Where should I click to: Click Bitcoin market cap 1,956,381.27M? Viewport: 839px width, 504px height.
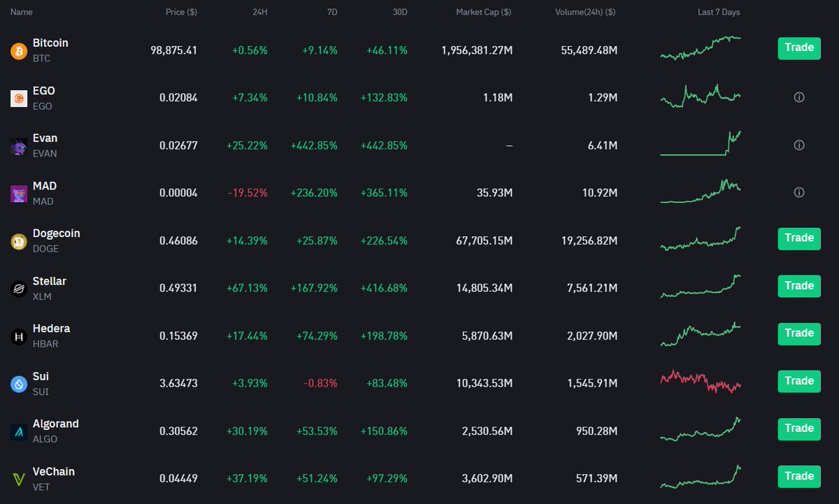point(477,50)
